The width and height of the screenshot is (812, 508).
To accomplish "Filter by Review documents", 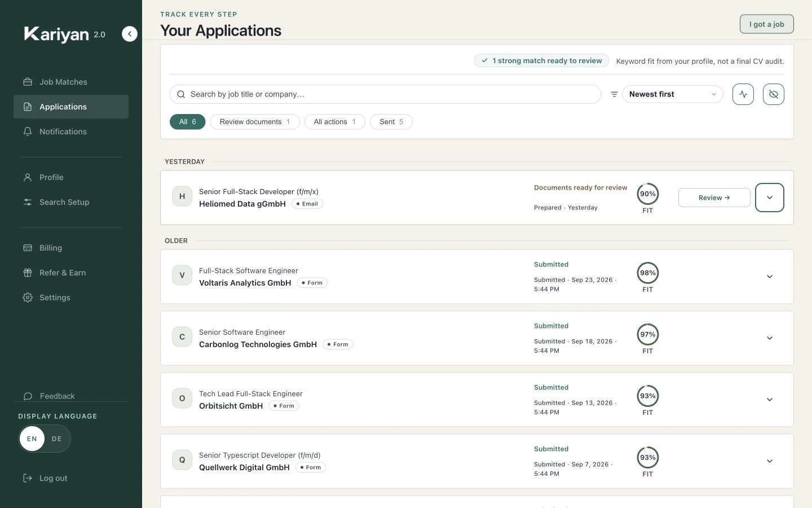I will tap(255, 122).
